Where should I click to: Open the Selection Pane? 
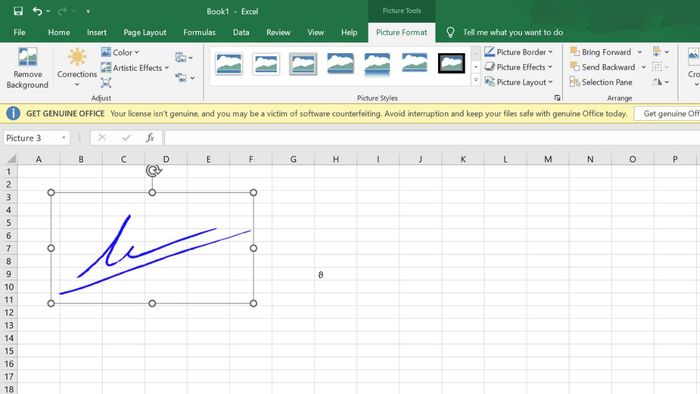(x=601, y=82)
